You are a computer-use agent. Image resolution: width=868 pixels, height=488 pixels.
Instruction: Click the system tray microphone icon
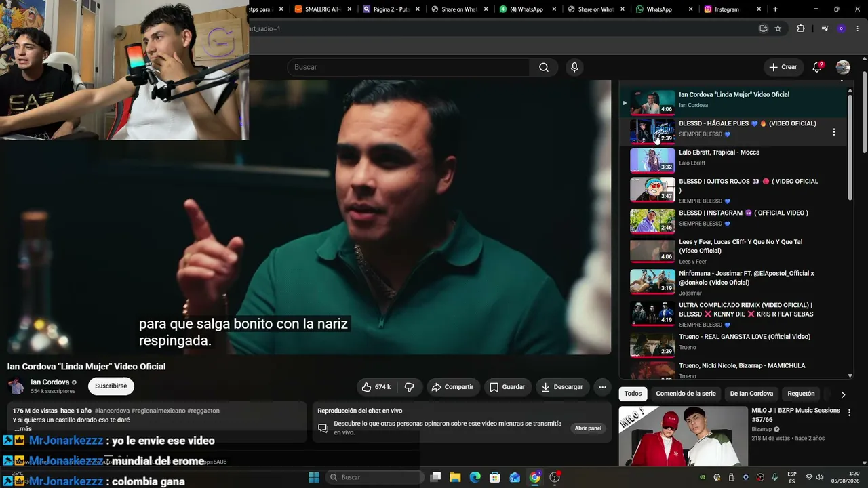(774, 477)
